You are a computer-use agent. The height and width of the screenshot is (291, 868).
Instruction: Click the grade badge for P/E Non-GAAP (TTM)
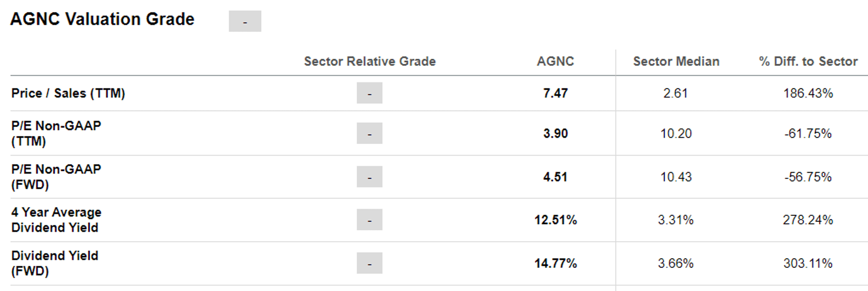click(369, 133)
